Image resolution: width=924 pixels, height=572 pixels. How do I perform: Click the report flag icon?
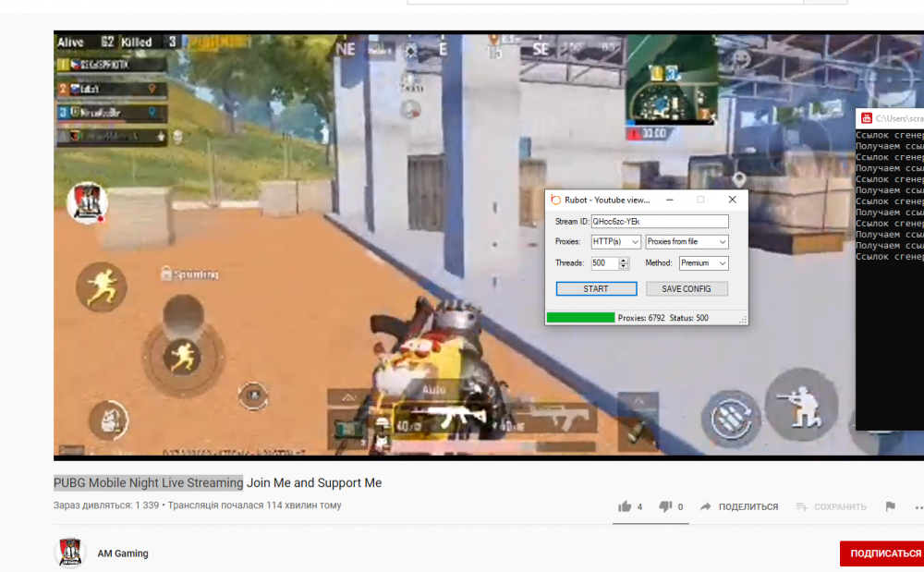point(890,506)
